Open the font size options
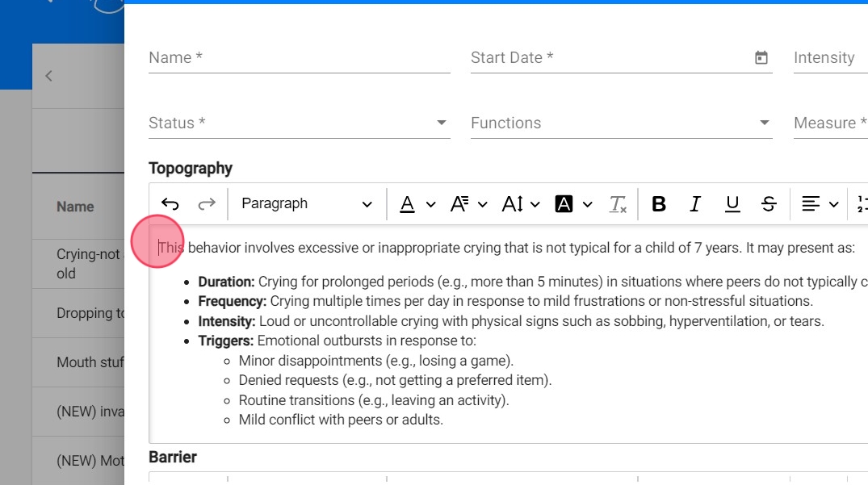 [521, 204]
